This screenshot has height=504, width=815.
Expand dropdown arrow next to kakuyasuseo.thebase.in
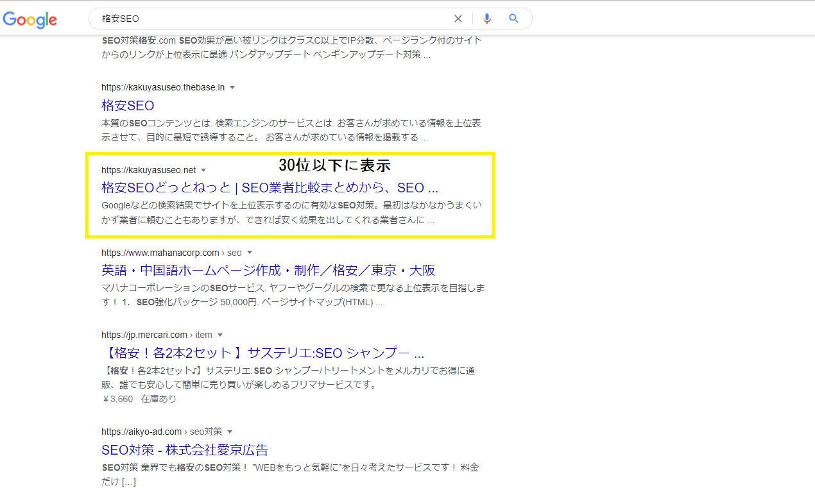tap(232, 87)
